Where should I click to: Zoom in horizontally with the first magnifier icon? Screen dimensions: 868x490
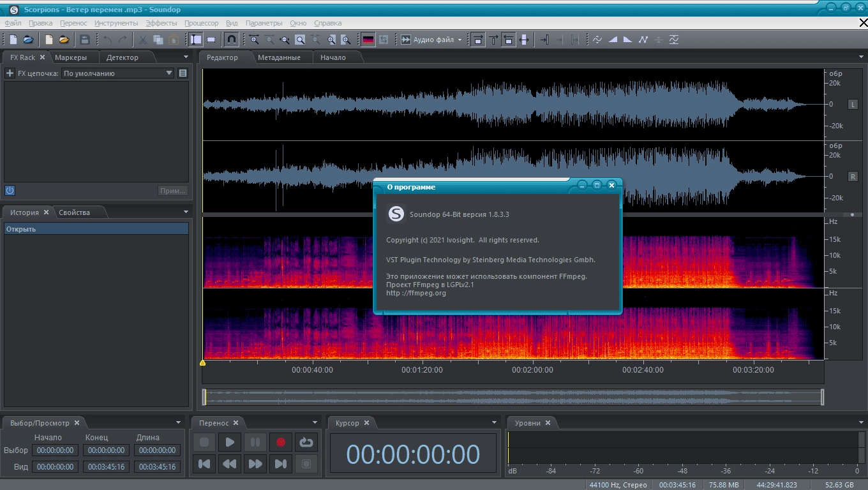point(254,40)
